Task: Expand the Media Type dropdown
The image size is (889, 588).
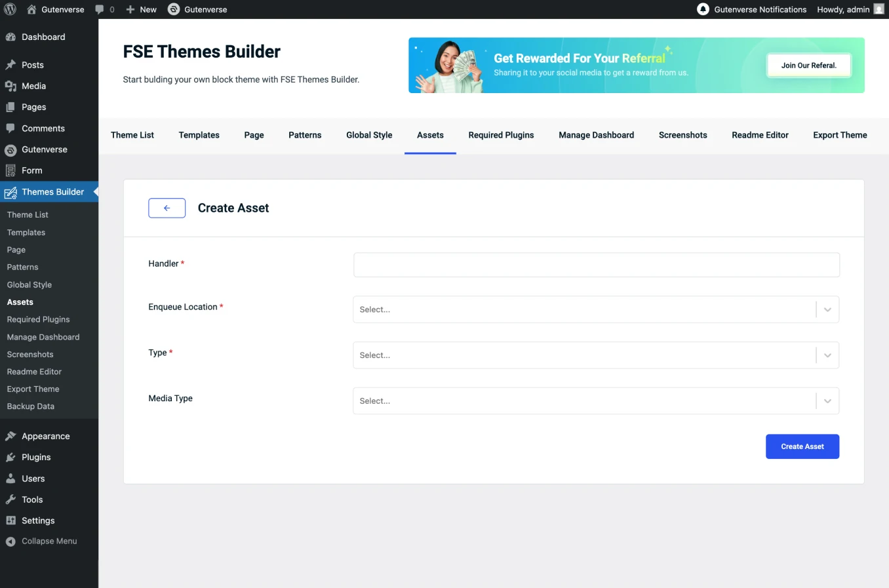Action: (x=827, y=401)
